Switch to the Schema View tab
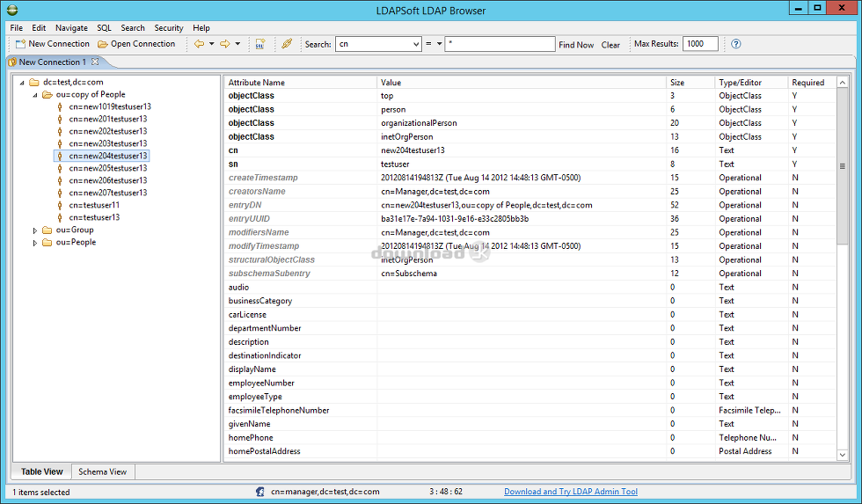Viewport: 862px width, 504px height. [102, 471]
